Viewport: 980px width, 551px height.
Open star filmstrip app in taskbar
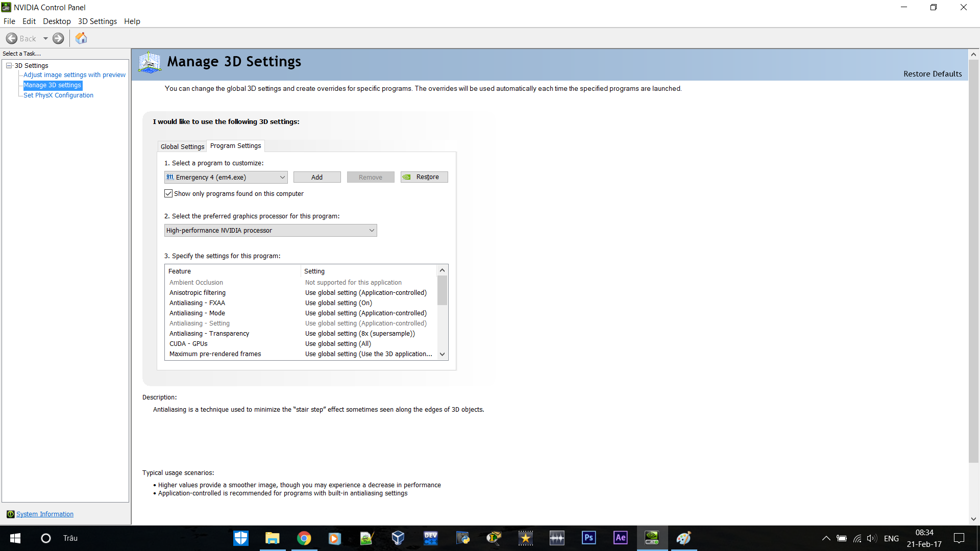(526, 538)
